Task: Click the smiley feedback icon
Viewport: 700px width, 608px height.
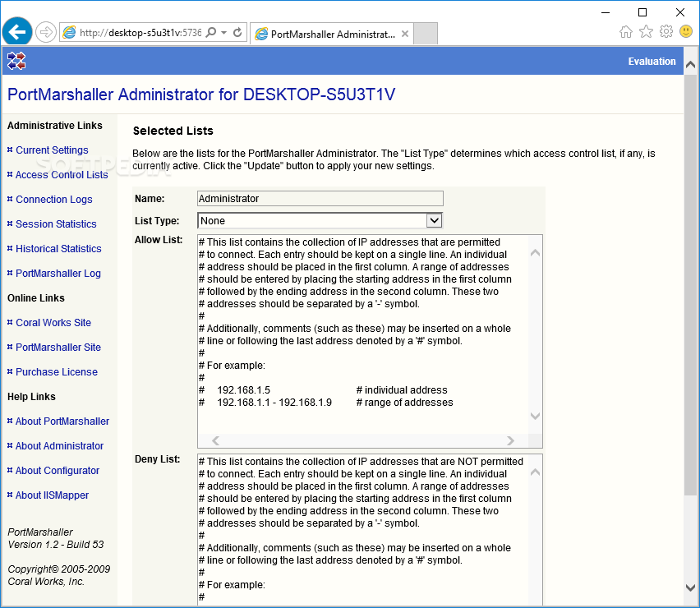Action: [686, 31]
